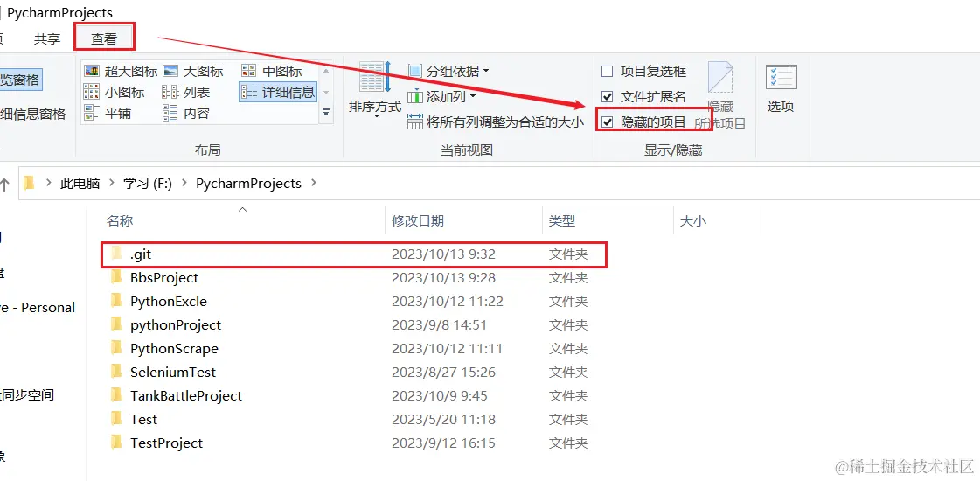This screenshot has width=980, height=481.
Task: Click the SeleniumTest folder name
Action: (x=173, y=373)
